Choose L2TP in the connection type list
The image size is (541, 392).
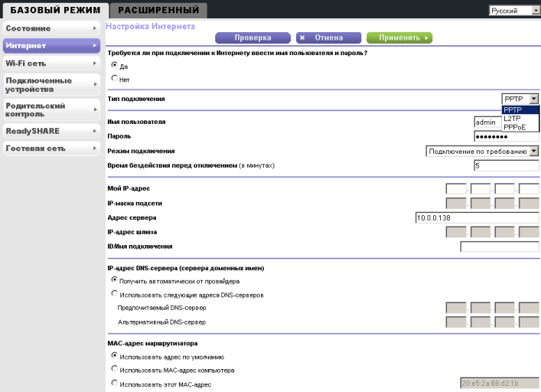pos(520,119)
